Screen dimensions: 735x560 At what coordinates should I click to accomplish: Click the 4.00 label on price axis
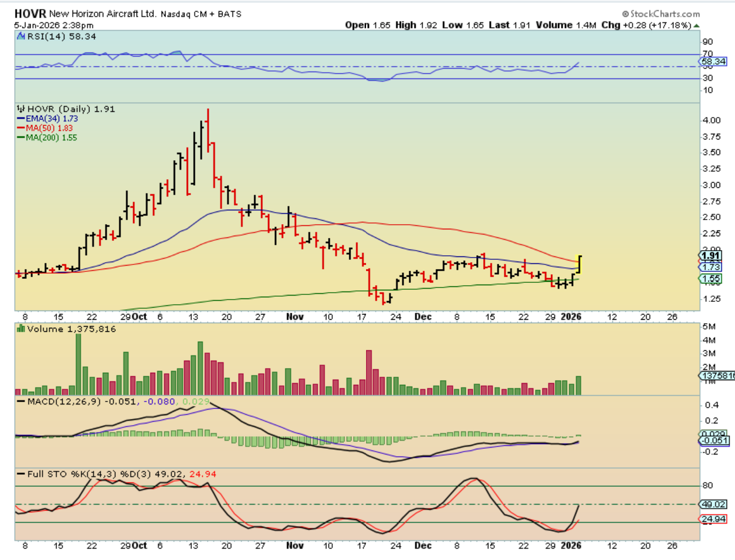coord(711,120)
